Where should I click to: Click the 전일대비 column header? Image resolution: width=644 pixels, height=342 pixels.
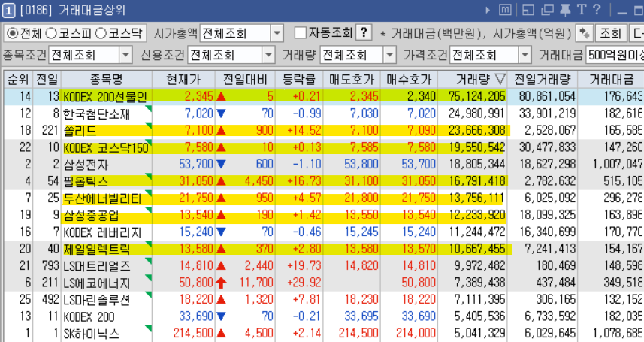pos(245,79)
